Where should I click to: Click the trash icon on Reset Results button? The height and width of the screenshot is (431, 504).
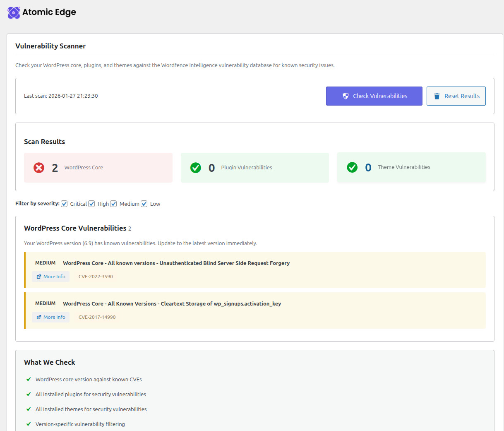(x=437, y=96)
